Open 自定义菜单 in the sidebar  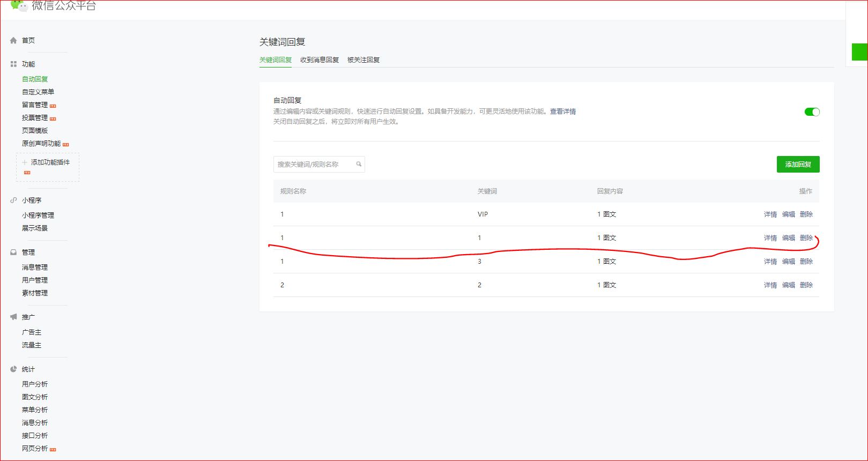click(x=38, y=92)
